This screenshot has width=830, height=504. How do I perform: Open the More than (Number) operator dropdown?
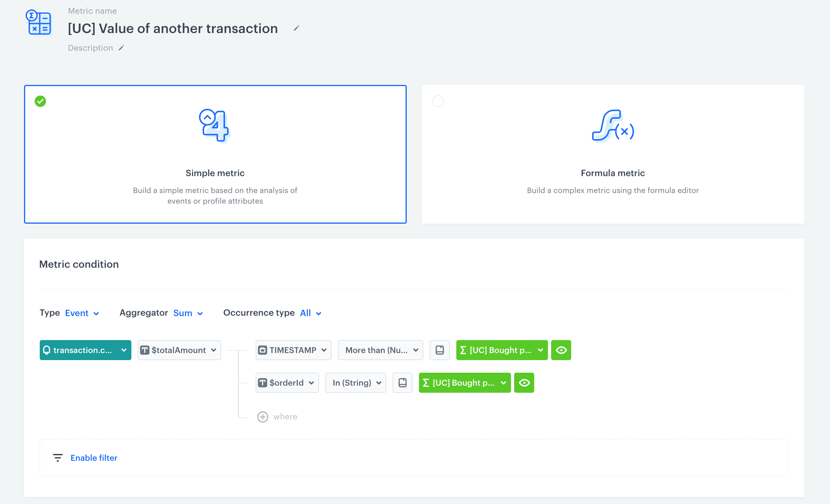tap(380, 350)
